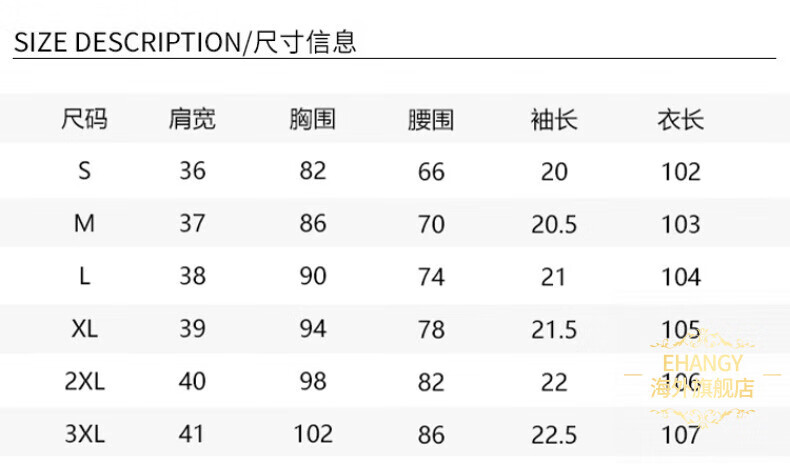
Task: Click the sleeve length value 20.5
Action: [x=554, y=224]
